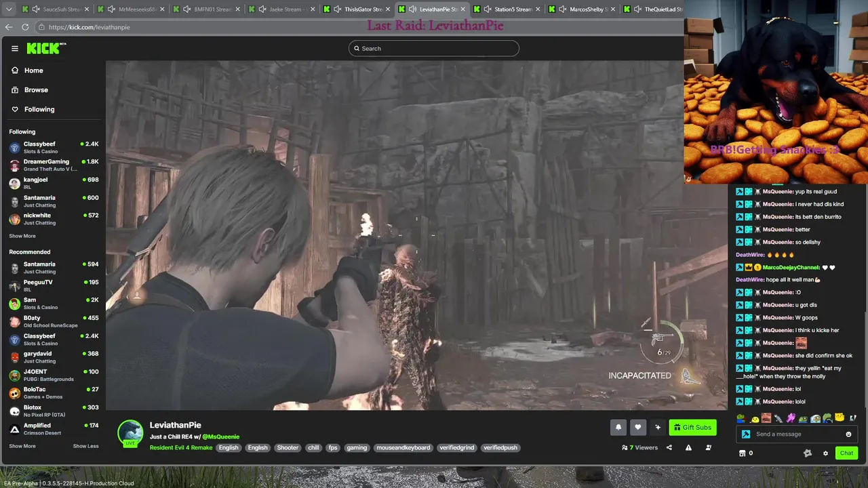Click the site info icon in address bar
Screen dimensions: 868x488
tap(41, 27)
